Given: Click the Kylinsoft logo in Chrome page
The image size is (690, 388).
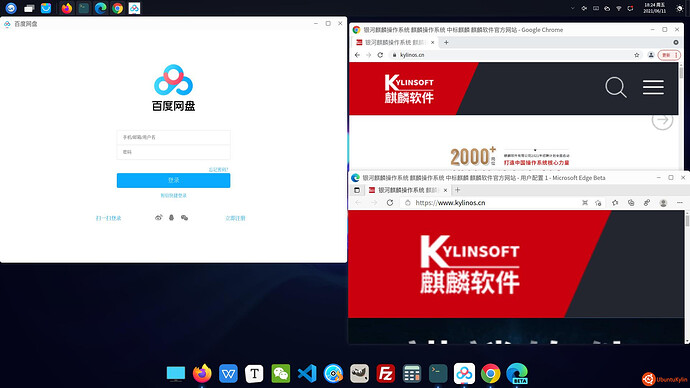Looking at the screenshot, I should click(x=409, y=88).
